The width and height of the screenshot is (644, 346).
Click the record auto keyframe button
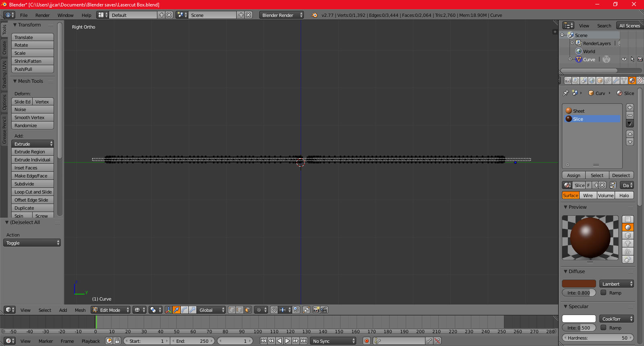[x=366, y=341]
